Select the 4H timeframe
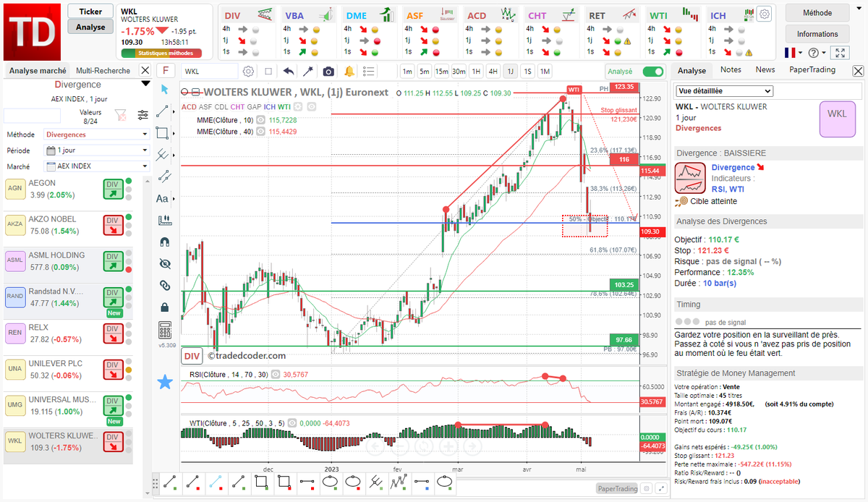 click(493, 72)
